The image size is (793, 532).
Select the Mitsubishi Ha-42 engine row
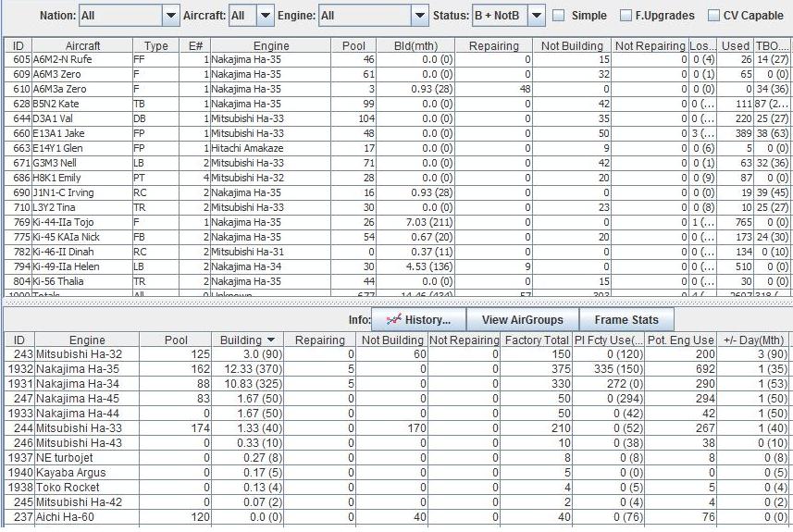click(397, 501)
